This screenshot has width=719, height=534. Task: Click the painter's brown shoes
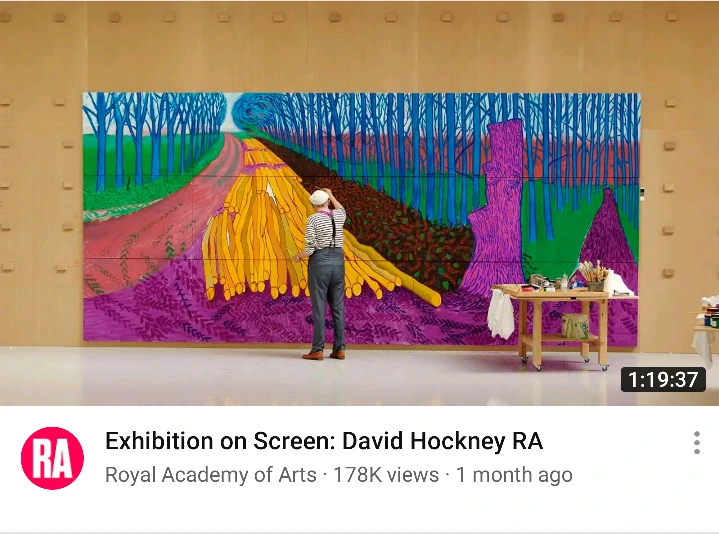point(324,355)
